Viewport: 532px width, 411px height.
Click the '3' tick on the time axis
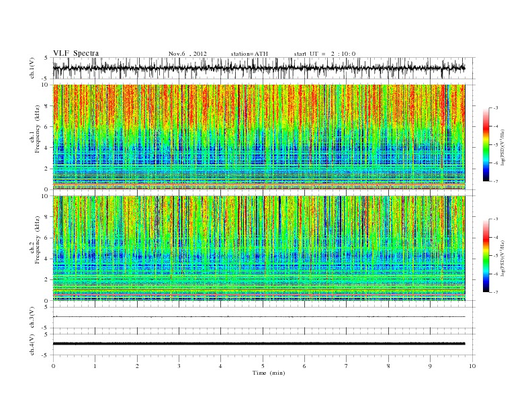[179, 366]
